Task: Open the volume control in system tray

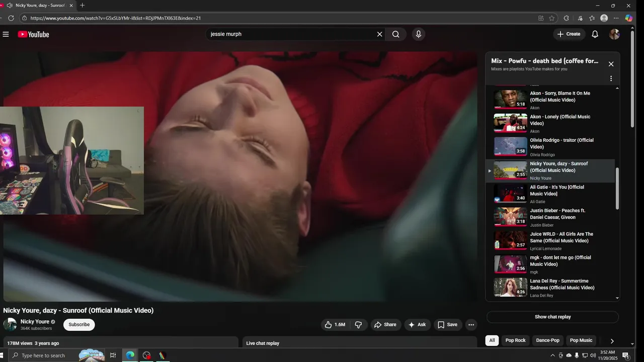Action: 593,355
